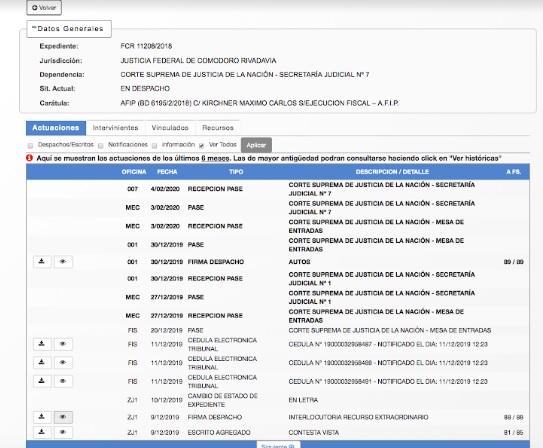Click the TIPO column header
This screenshot has width=543, height=448.
(236, 172)
